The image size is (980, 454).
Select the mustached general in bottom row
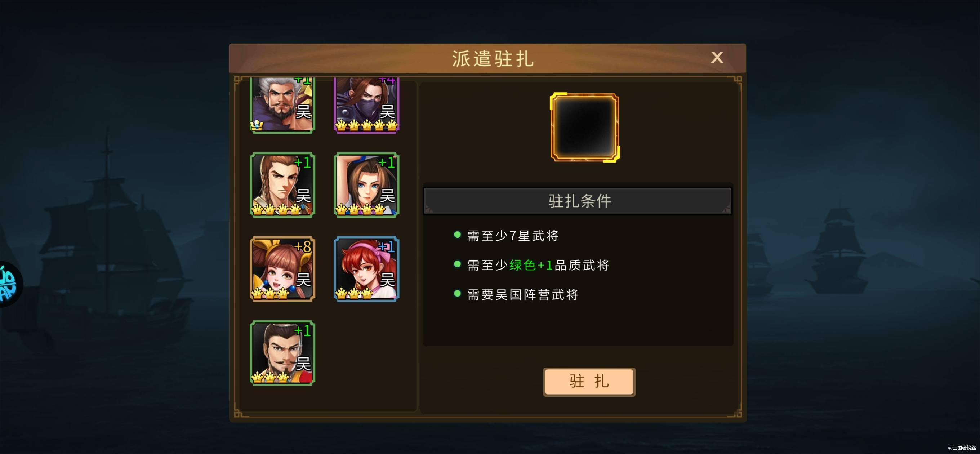point(282,353)
